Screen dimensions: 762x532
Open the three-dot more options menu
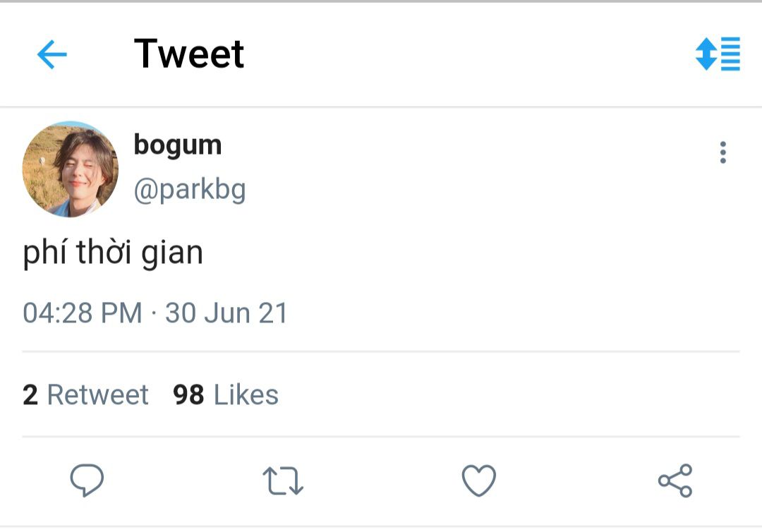[x=722, y=152]
